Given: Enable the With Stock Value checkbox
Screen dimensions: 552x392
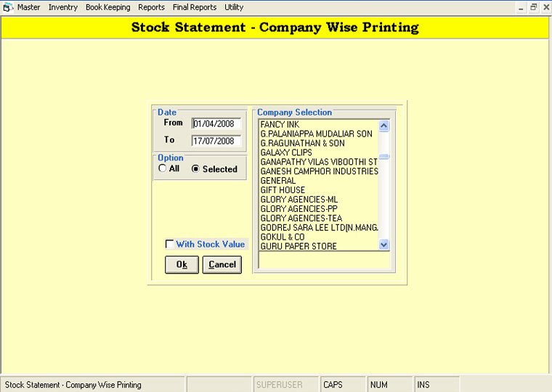Looking at the screenshot, I should (170, 245).
